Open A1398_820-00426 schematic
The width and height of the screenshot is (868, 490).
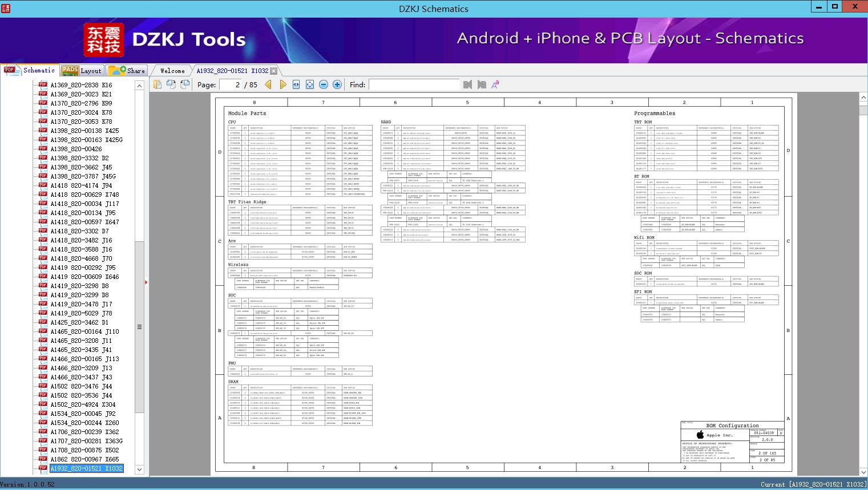pos(76,149)
